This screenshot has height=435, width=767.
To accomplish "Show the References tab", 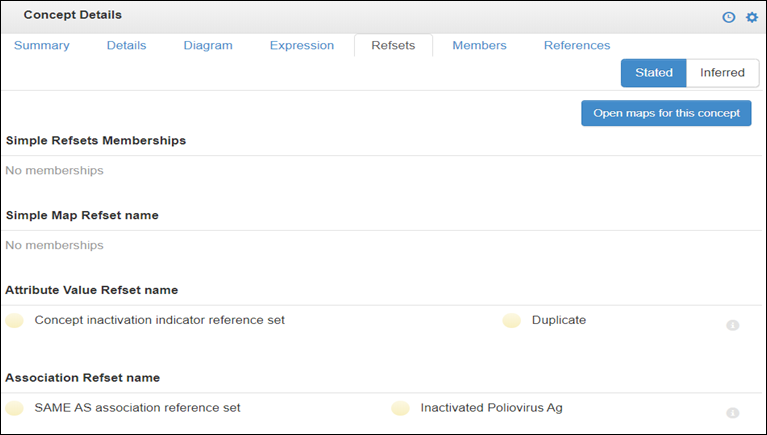I will (577, 46).
